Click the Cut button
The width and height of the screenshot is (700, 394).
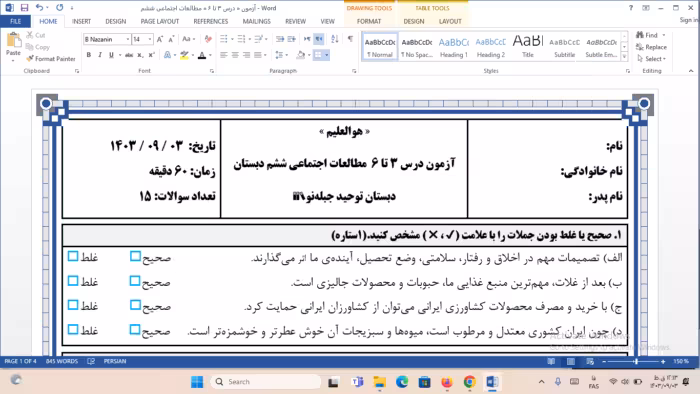(36, 35)
